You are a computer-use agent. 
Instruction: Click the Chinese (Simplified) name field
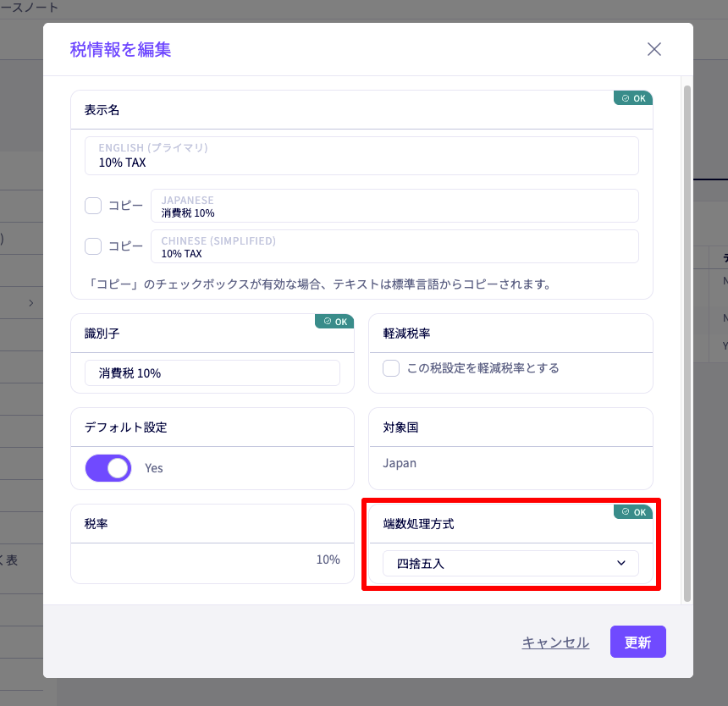coord(394,246)
